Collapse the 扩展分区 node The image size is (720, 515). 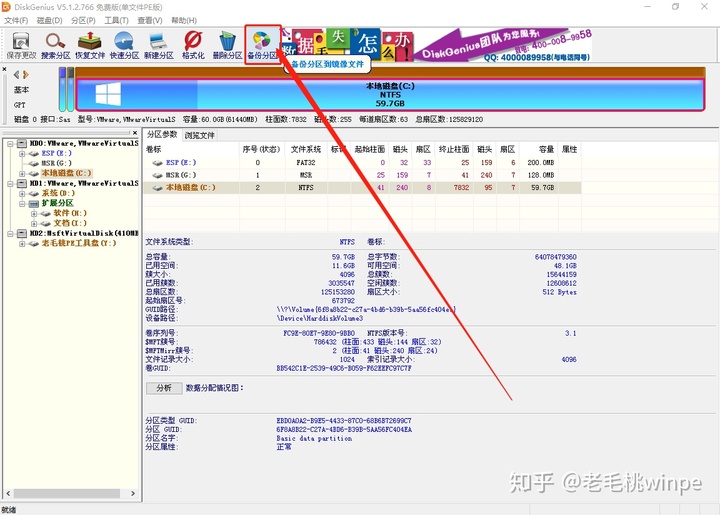(x=22, y=203)
